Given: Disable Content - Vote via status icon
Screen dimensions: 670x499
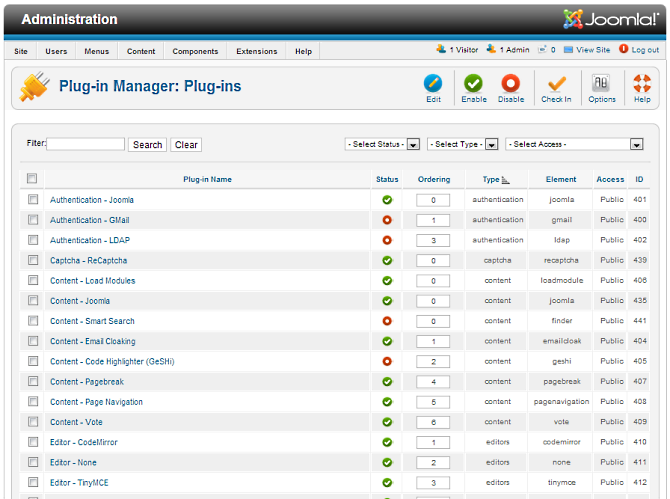Looking at the screenshot, I should (387, 422).
